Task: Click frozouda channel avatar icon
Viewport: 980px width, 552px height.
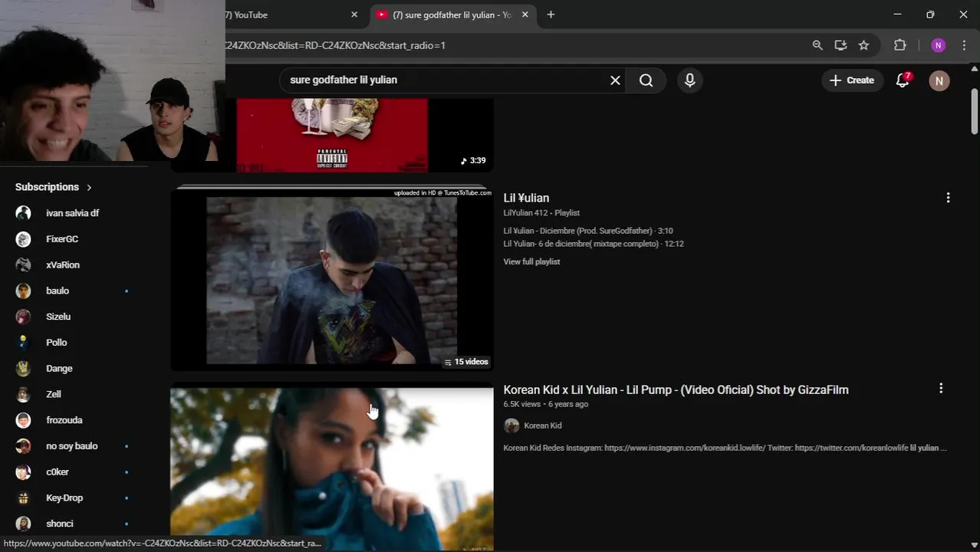Action: click(24, 420)
